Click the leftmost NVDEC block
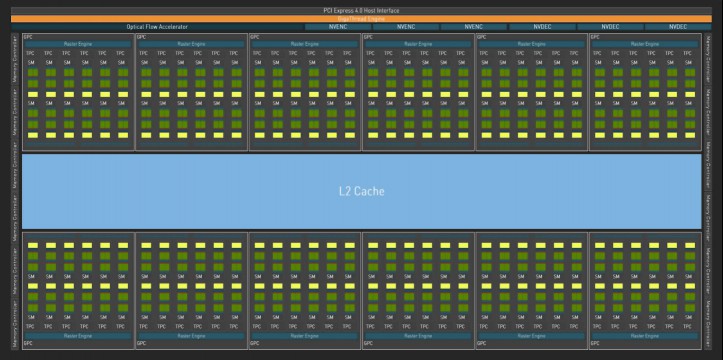This screenshot has width=723, height=360. (x=542, y=27)
